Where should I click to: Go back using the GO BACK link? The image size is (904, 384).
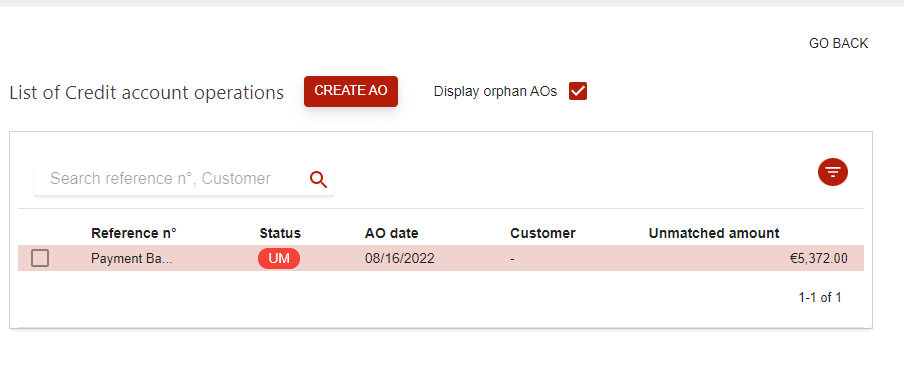click(x=838, y=43)
